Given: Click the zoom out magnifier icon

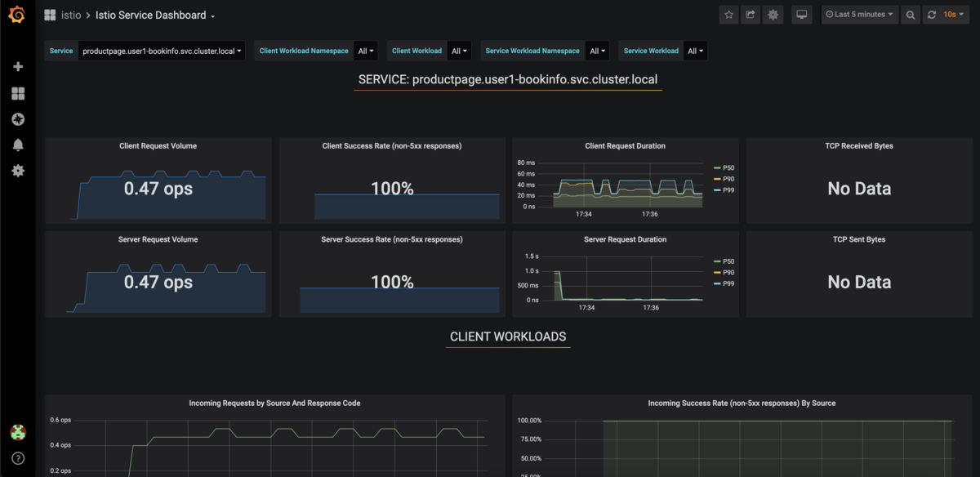Looking at the screenshot, I should [x=911, y=15].
